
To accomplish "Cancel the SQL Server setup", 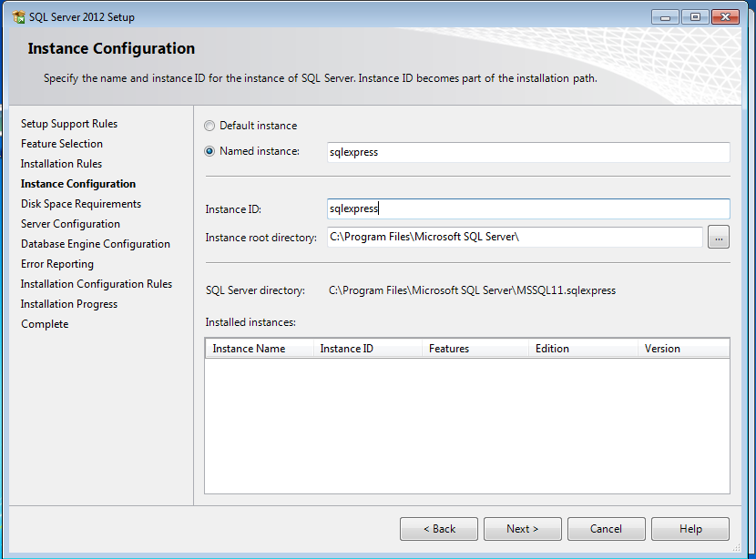I will (606, 529).
